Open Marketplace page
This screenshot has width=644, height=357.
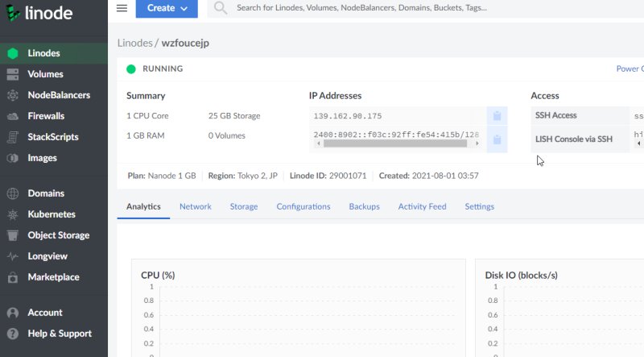click(54, 277)
